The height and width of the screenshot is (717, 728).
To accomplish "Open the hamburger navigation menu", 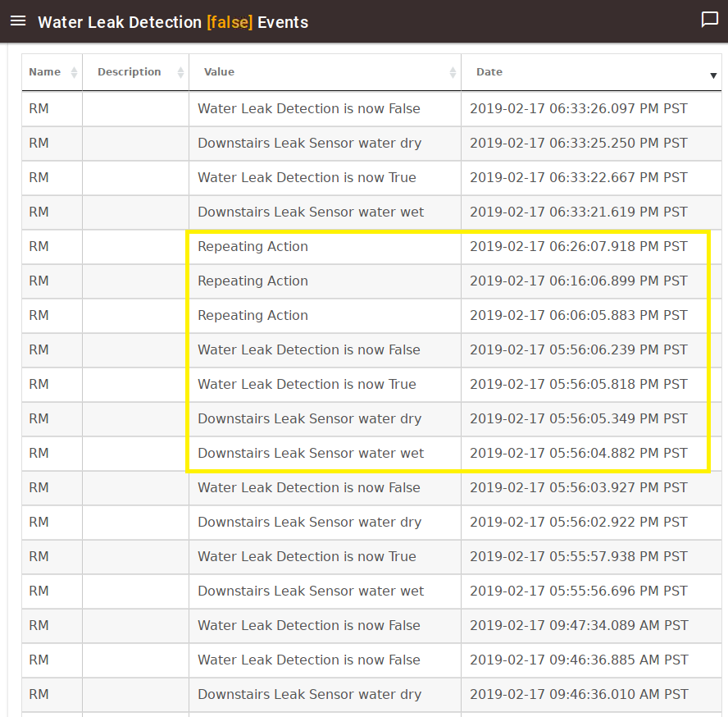I will [x=18, y=21].
